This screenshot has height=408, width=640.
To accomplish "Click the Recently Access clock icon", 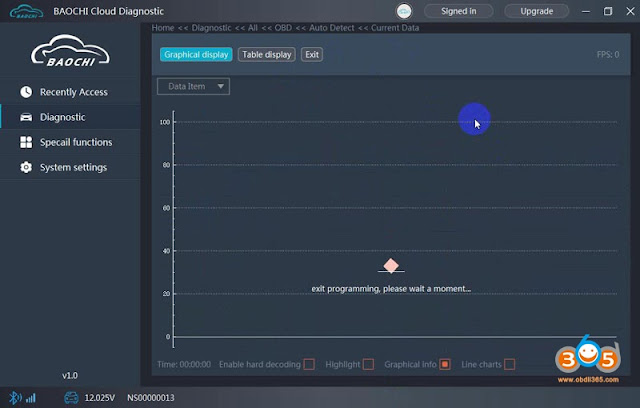I will (26, 92).
